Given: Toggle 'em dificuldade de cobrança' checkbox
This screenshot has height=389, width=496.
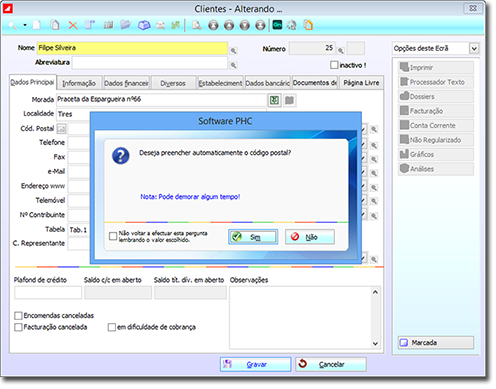Looking at the screenshot, I should 112,327.
